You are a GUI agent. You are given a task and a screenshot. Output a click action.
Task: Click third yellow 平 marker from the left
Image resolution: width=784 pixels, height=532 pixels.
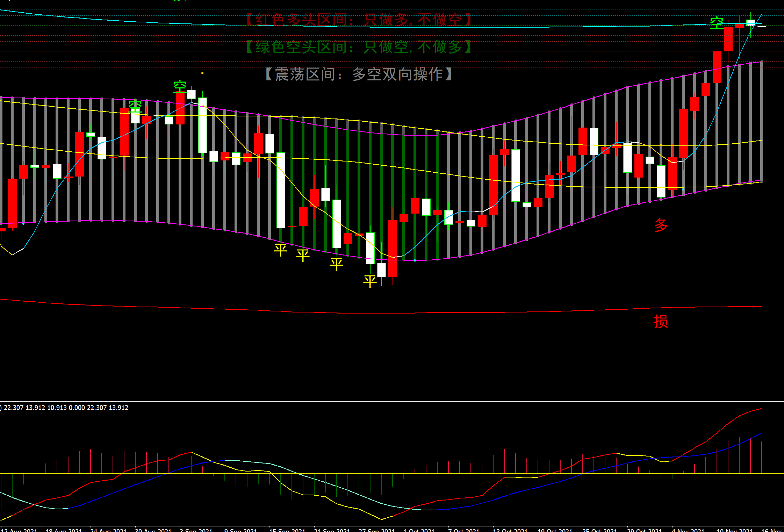point(336,264)
